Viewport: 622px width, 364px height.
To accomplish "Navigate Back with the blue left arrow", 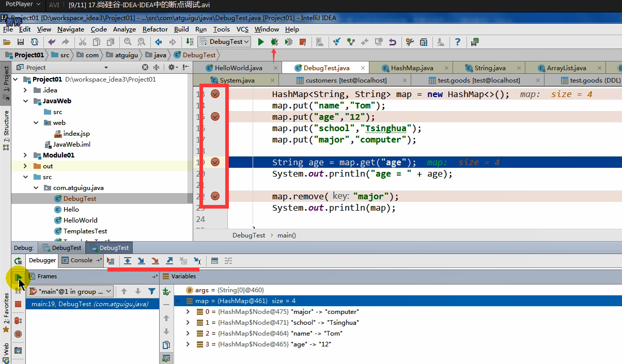I will click(159, 42).
